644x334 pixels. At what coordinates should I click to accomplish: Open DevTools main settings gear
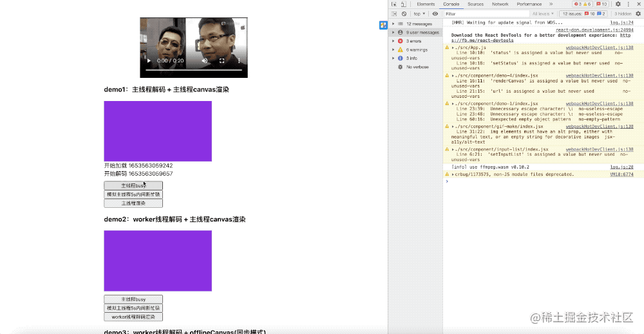pos(618,4)
